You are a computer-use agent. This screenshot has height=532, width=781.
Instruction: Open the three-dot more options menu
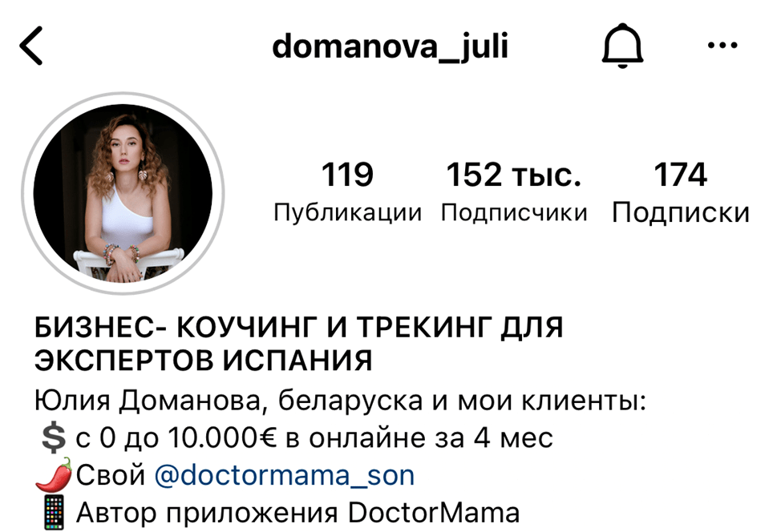click(722, 46)
